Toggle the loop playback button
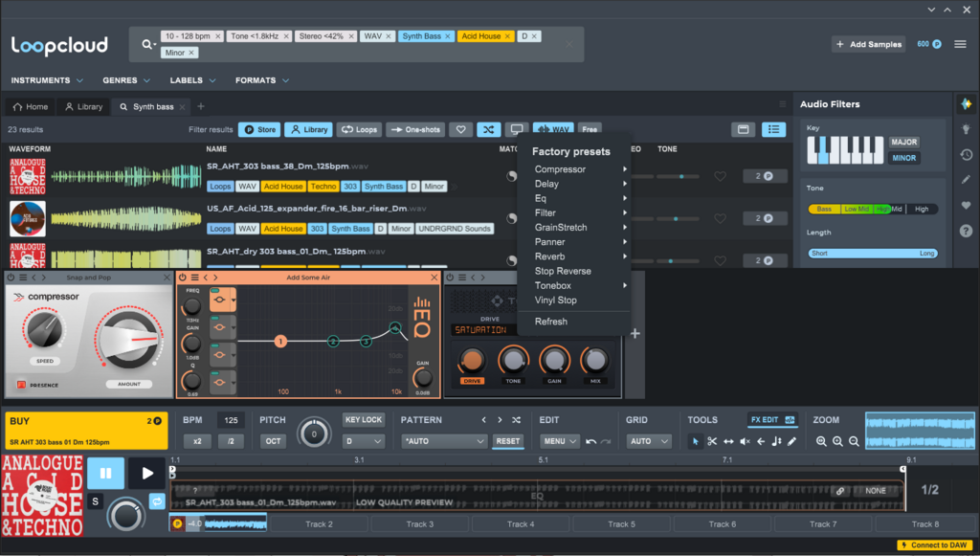980x556 pixels. (157, 501)
